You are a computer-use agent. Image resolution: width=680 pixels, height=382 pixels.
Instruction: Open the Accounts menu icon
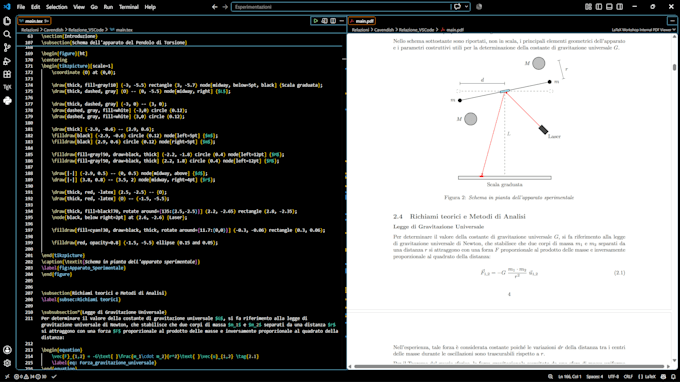point(7,350)
